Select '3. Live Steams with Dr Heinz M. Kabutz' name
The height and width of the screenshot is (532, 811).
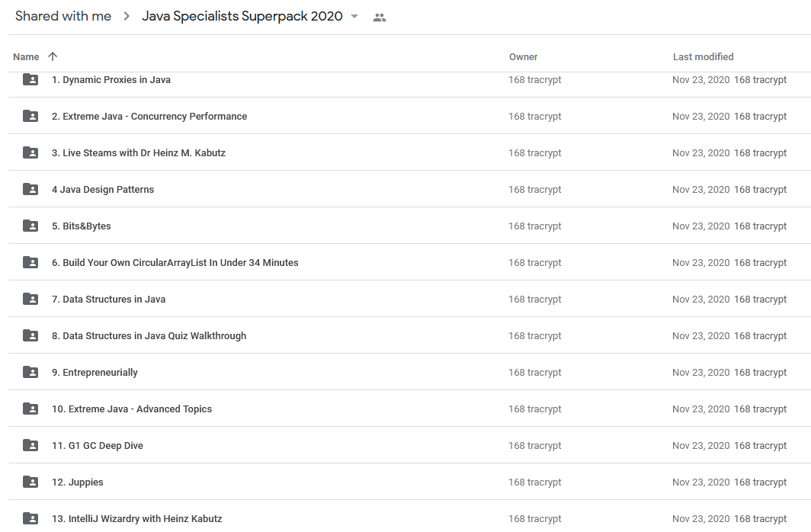pos(139,153)
